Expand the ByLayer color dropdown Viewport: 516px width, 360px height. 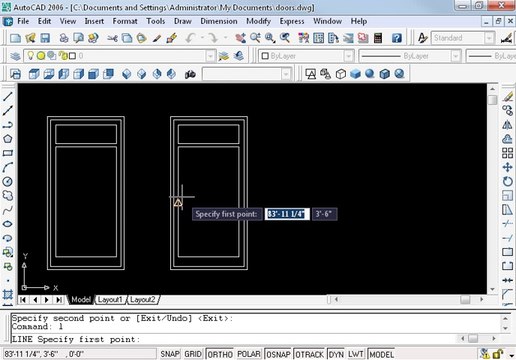[x=348, y=56]
